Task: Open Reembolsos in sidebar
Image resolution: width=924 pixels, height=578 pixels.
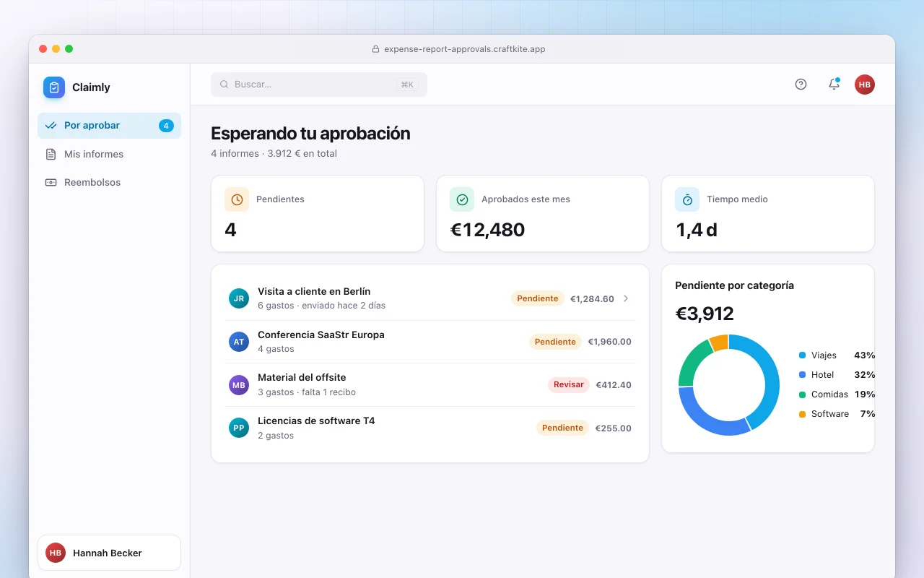Action: (109, 182)
